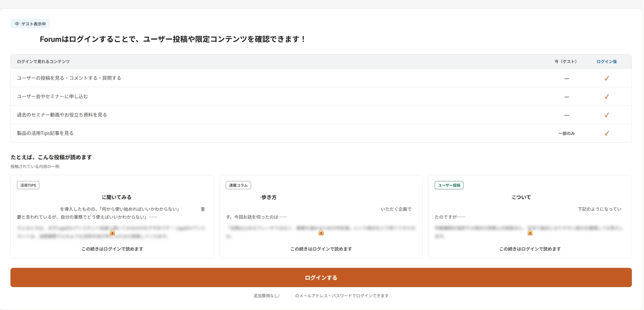Click the ログインで見れるコンテンツ column header
The image size is (644, 310).
pos(43,61)
